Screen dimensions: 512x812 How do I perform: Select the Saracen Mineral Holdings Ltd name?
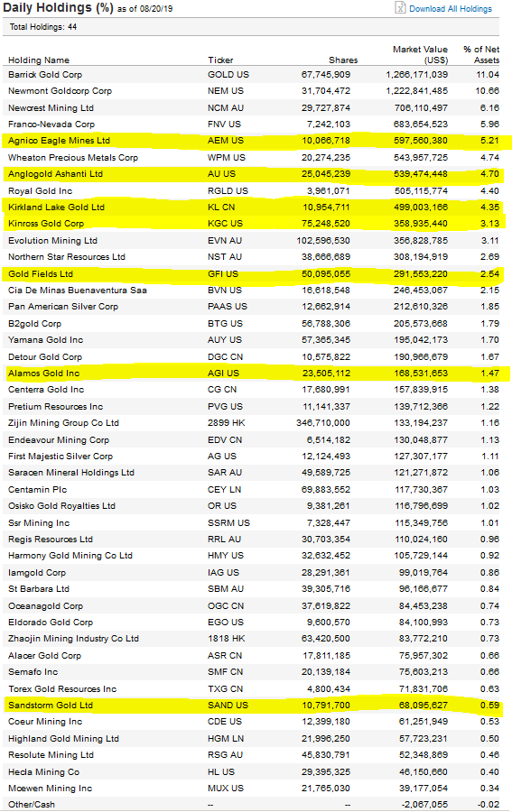tap(71, 473)
